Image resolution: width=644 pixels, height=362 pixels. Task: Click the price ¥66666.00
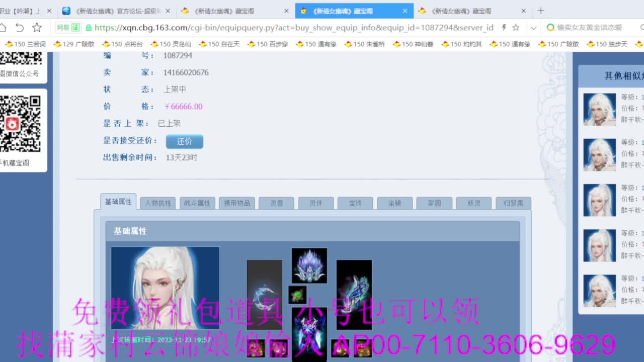coord(183,107)
